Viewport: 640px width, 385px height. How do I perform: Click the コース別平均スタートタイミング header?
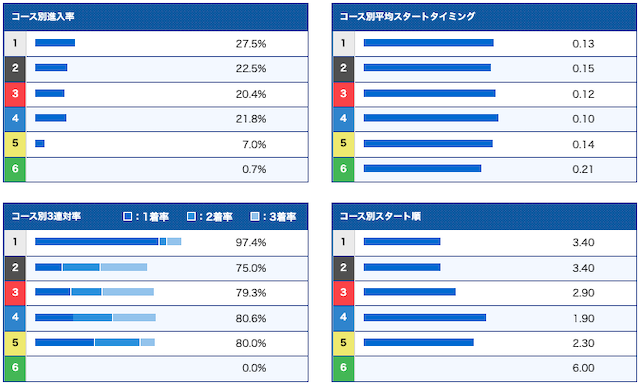(x=484, y=17)
